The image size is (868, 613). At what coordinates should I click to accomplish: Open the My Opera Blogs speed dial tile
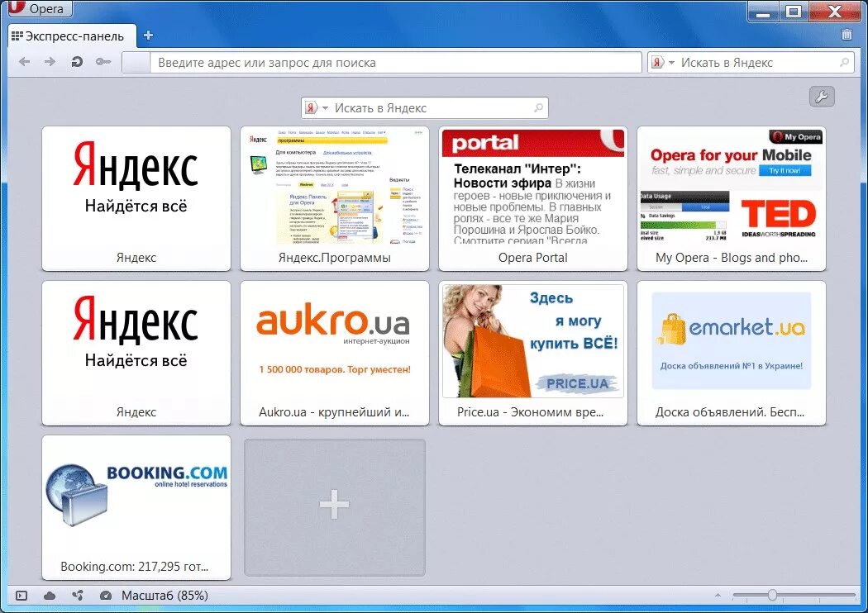(732, 198)
